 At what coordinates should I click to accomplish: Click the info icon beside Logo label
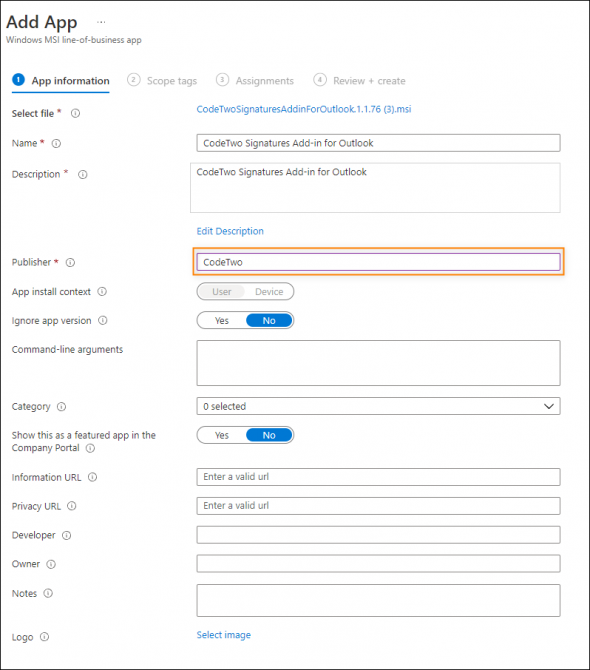(44, 637)
